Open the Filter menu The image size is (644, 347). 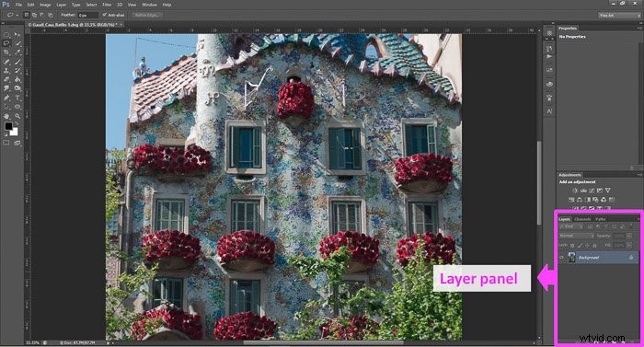click(107, 5)
